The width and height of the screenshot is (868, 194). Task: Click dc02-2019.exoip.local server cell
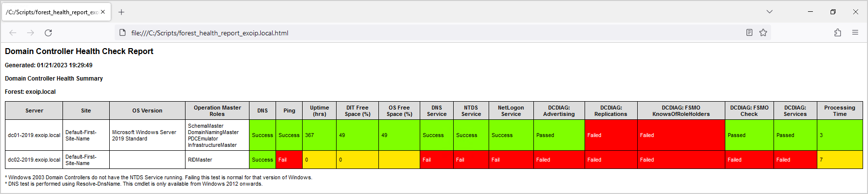(34, 160)
